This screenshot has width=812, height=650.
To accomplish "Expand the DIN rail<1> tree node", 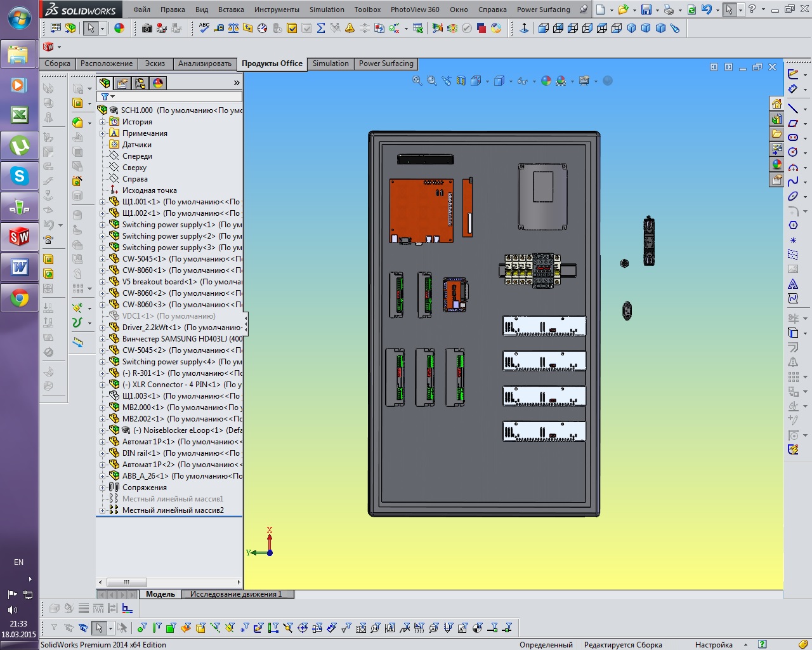I will [102, 453].
